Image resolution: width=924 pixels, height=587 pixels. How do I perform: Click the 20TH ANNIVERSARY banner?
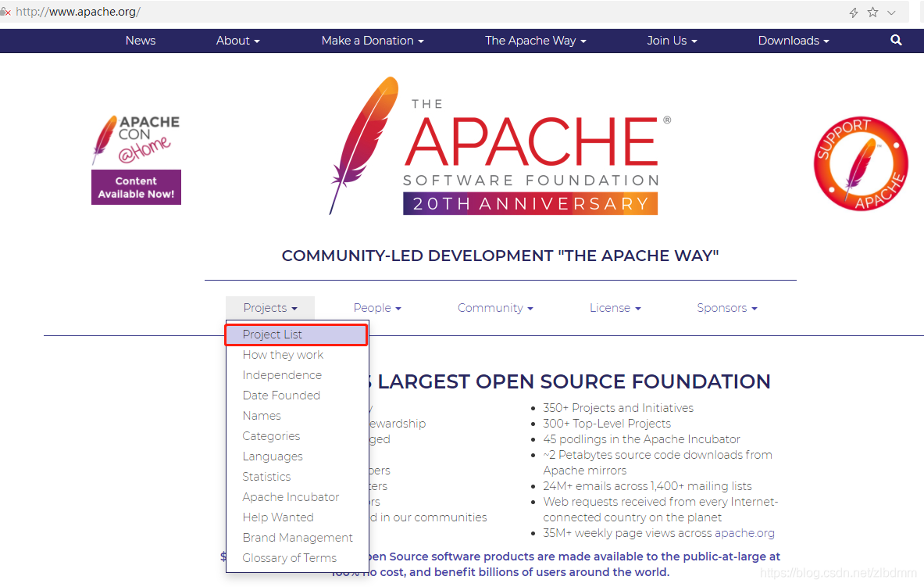pos(530,203)
